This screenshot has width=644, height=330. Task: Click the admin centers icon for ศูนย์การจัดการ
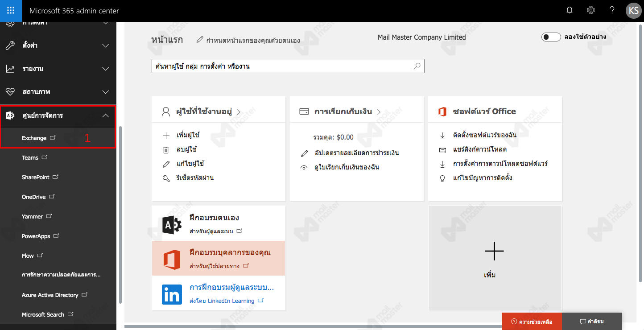pyautogui.click(x=10, y=115)
